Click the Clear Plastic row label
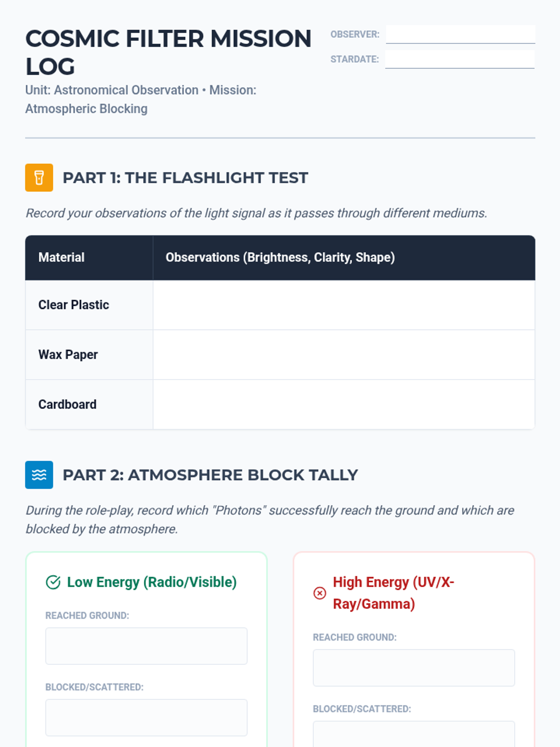Viewport: 560px width, 747px height. (x=74, y=305)
